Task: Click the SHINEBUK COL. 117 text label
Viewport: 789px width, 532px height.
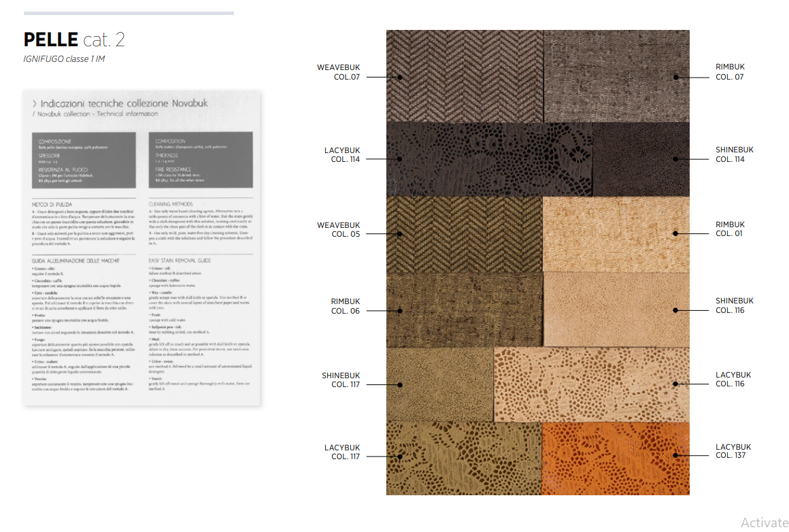Action: click(341, 380)
